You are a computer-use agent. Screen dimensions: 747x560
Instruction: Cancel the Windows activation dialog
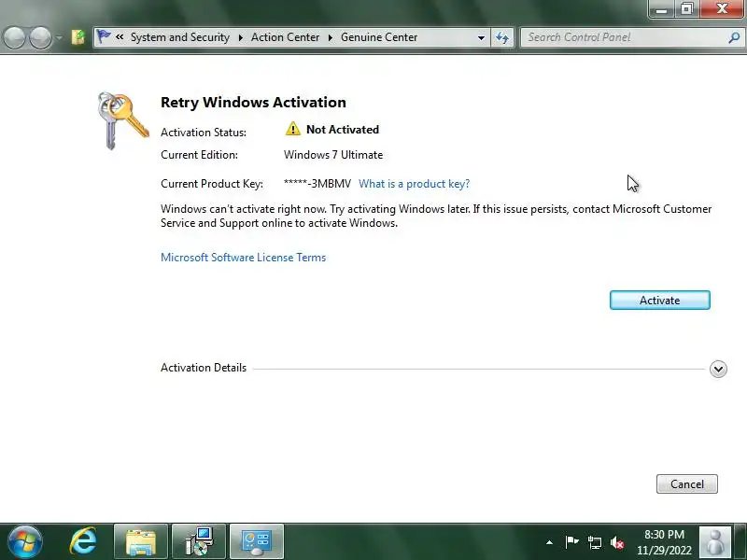point(686,483)
